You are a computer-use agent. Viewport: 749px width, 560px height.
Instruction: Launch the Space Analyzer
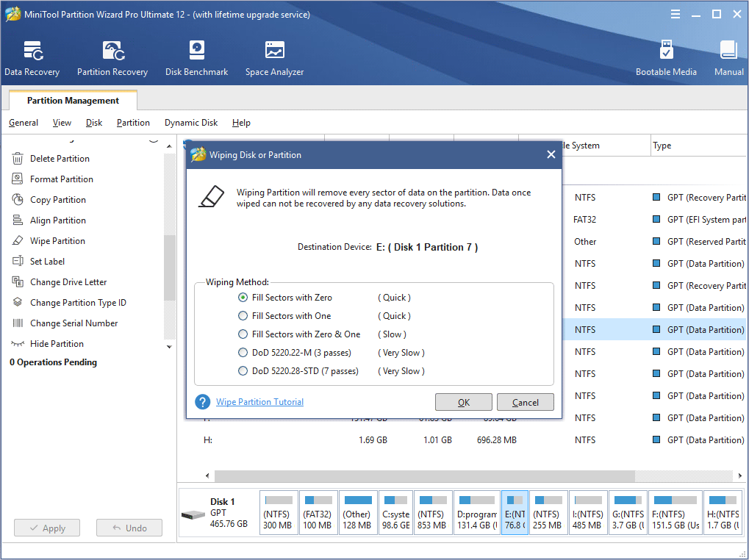click(274, 57)
